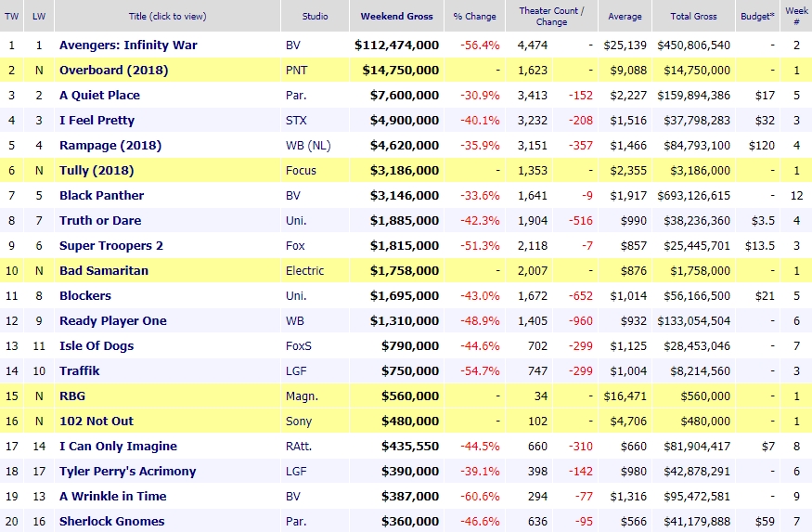Sort by the LW column header
Screen dimensions: 812x532
[x=39, y=16]
